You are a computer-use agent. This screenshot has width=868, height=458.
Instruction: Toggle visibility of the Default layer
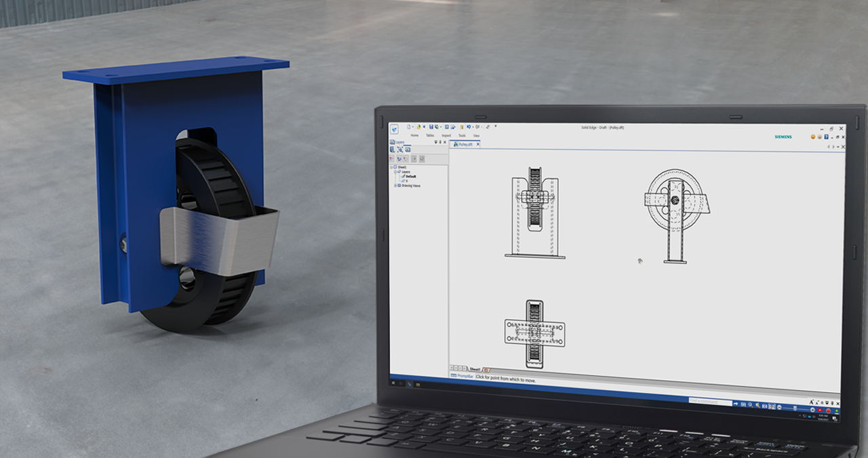(x=404, y=176)
